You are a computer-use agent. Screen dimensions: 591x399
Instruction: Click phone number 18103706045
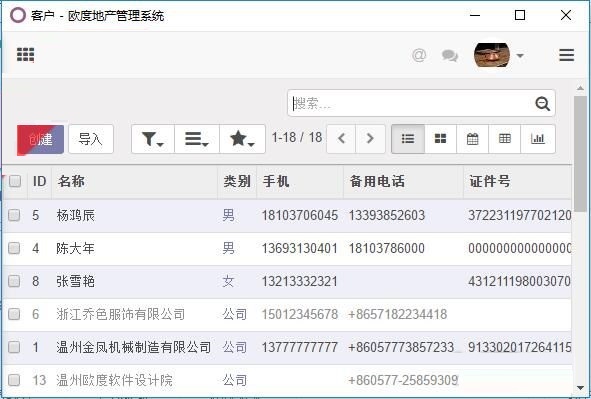click(300, 216)
